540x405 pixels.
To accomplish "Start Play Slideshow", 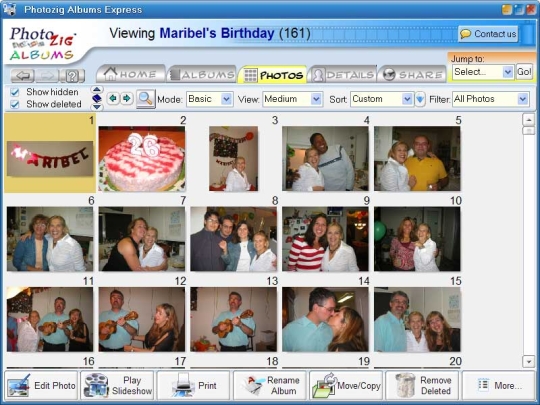I will point(117,385).
